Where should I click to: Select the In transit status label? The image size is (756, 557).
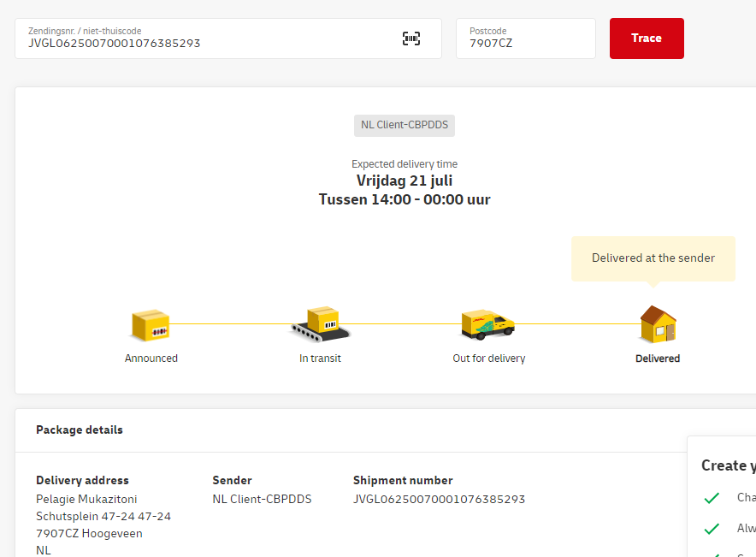pyautogui.click(x=320, y=358)
